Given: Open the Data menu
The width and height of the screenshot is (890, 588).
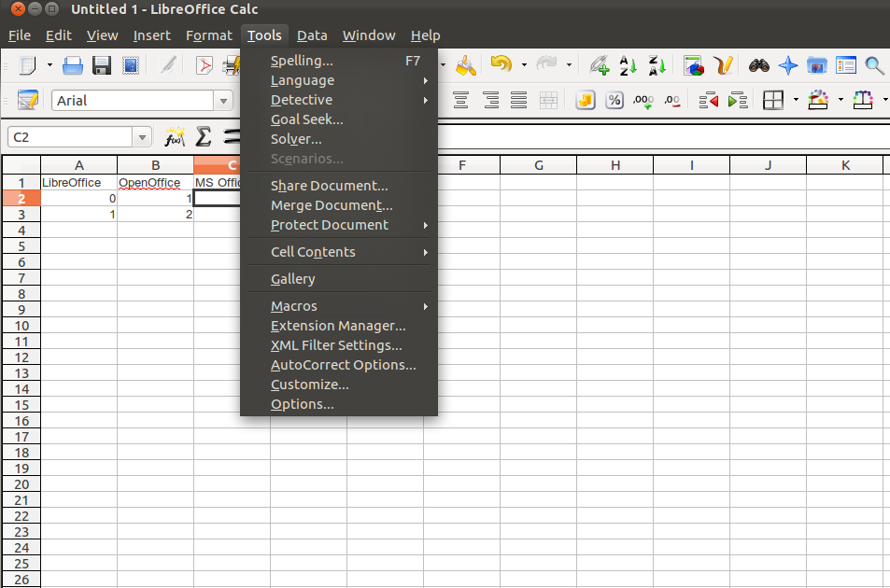Looking at the screenshot, I should coord(312,35).
